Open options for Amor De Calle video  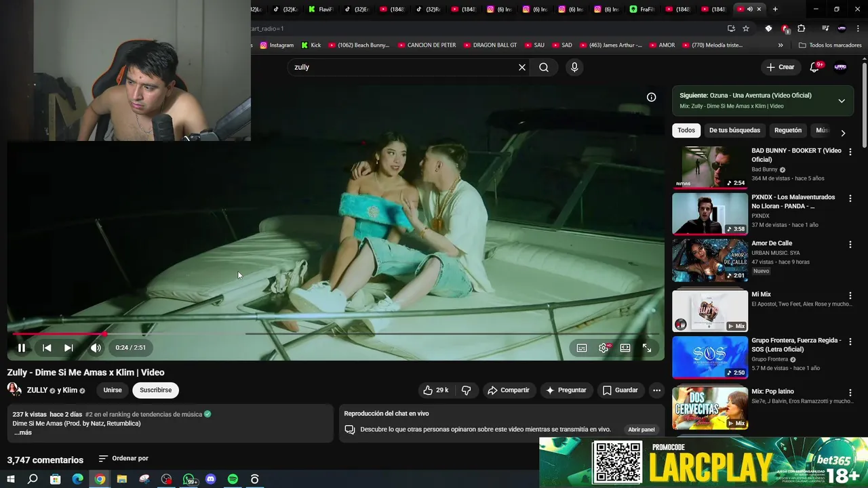click(x=850, y=245)
